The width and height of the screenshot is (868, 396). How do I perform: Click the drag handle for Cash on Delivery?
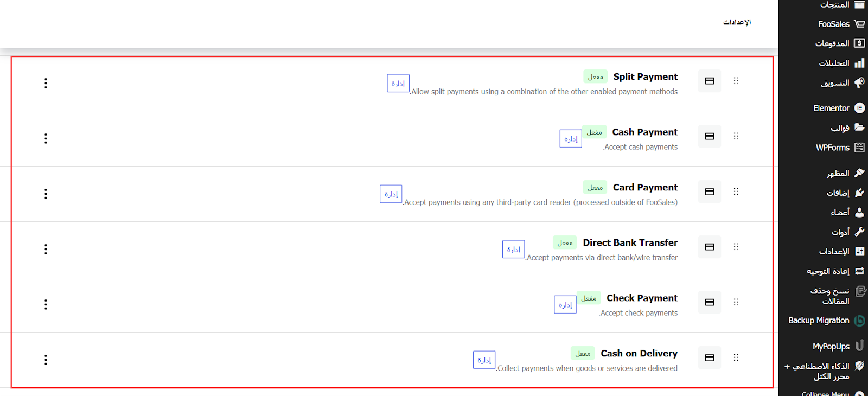click(736, 357)
